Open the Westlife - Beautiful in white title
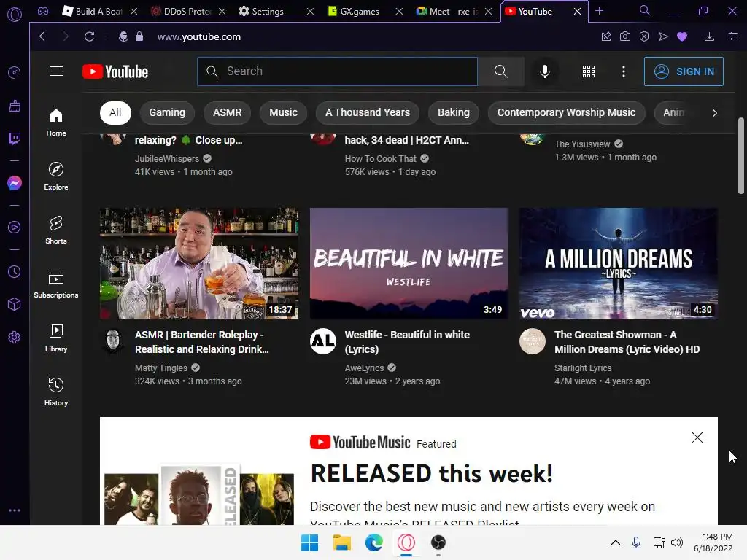 click(x=407, y=342)
